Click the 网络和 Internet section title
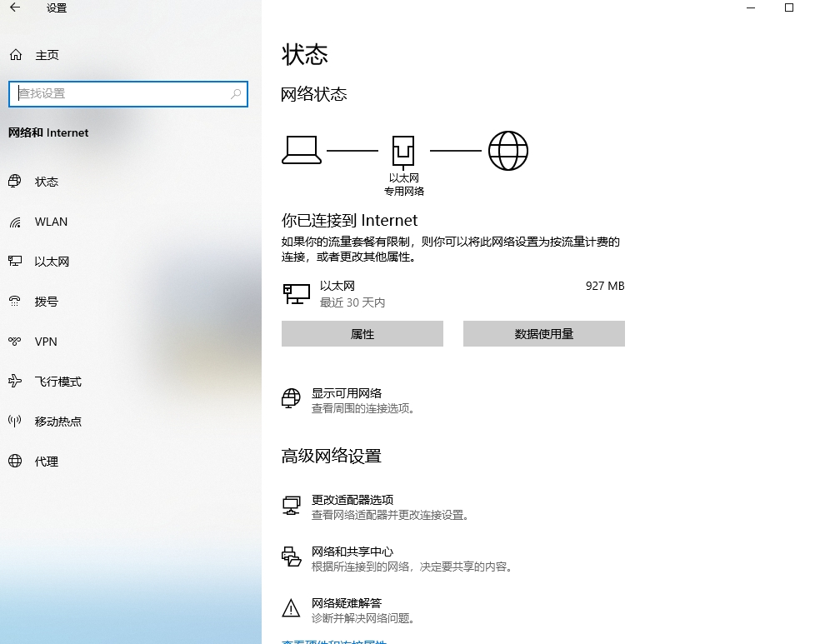 coord(48,132)
